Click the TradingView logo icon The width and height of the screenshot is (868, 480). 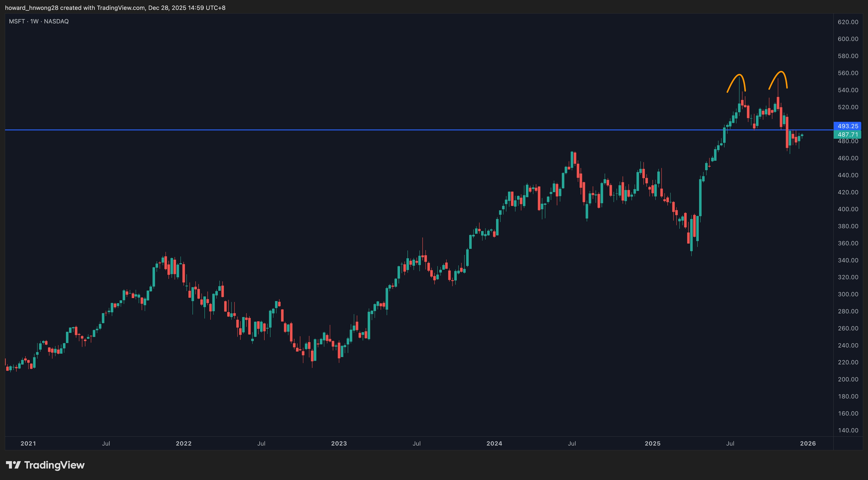13,465
